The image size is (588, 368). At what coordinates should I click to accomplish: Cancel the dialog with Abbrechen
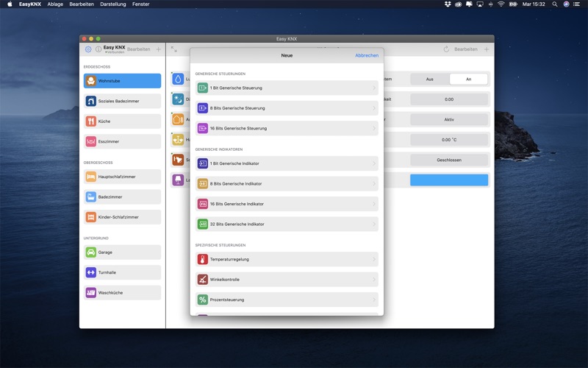pyautogui.click(x=367, y=55)
